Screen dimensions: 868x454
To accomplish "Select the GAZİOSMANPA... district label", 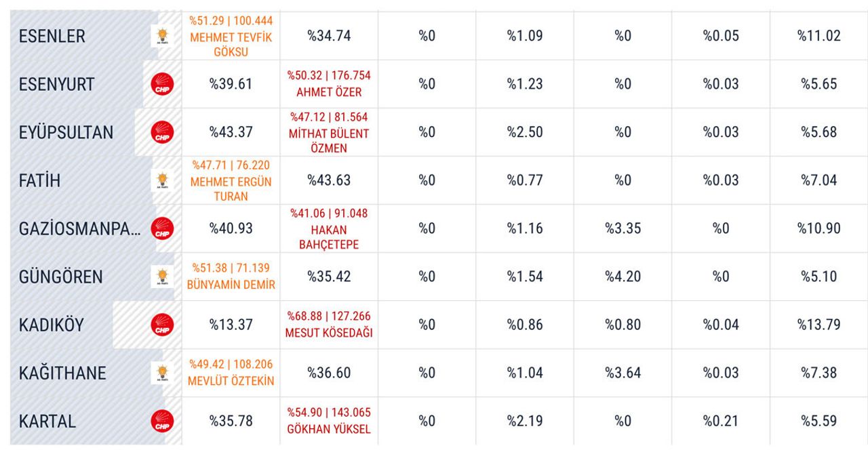I will tap(80, 228).
